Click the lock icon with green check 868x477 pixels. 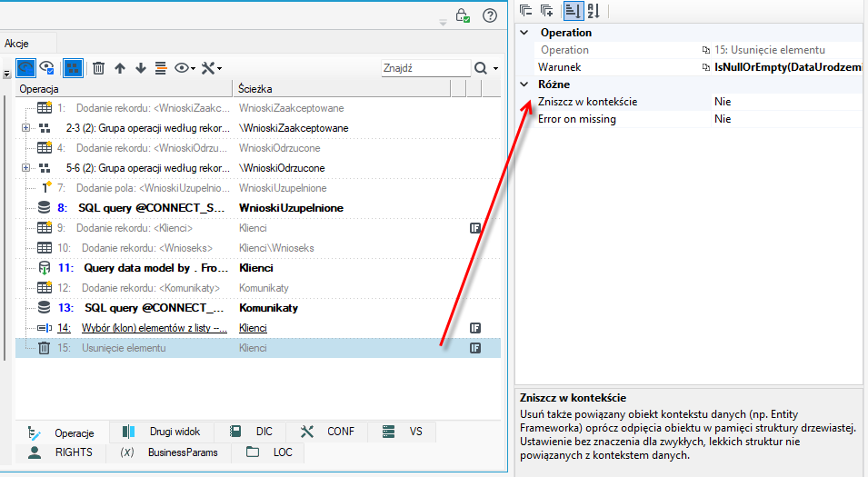point(463,15)
